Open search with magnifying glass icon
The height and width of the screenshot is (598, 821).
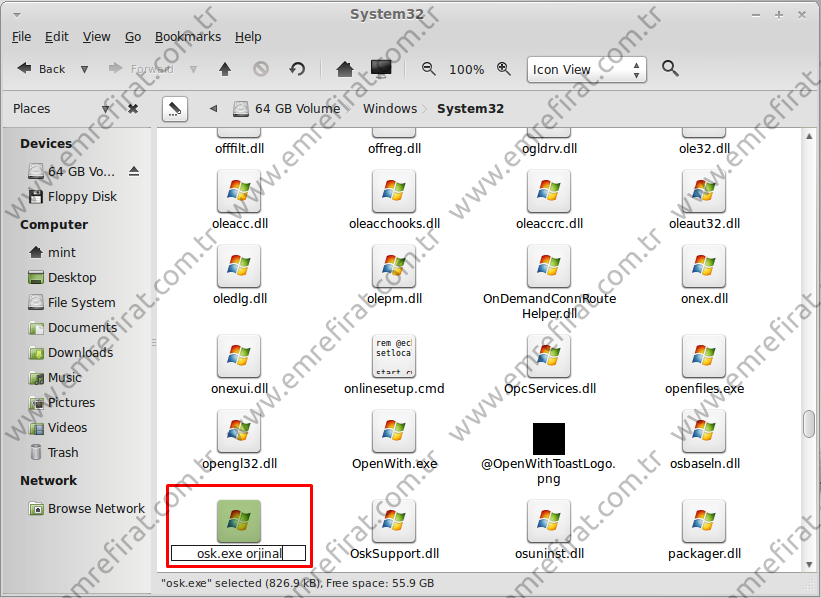coord(670,69)
